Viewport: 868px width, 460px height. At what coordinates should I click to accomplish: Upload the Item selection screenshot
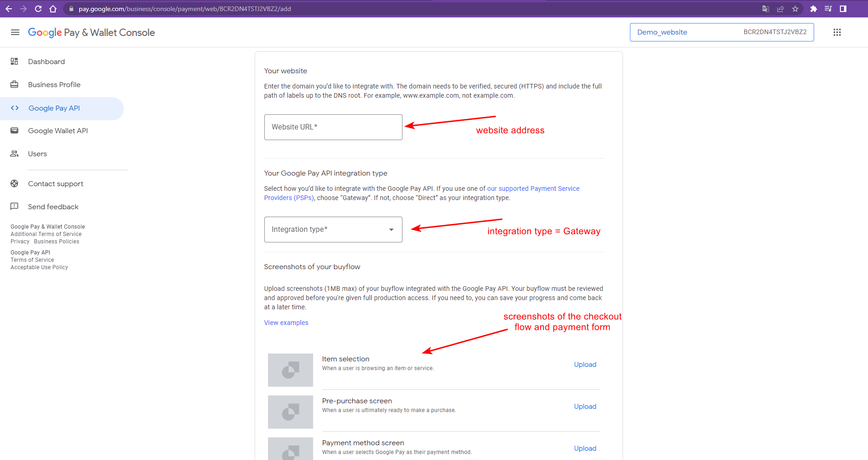click(x=585, y=365)
